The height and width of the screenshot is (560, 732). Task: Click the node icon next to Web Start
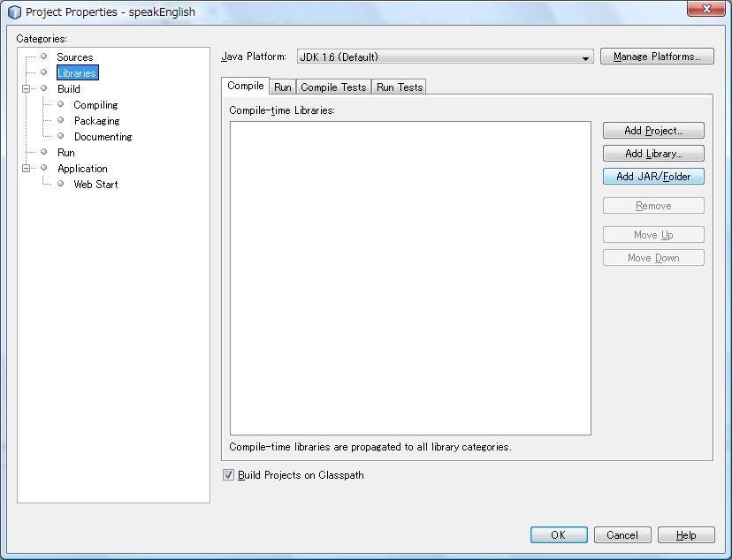pos(60,184)
